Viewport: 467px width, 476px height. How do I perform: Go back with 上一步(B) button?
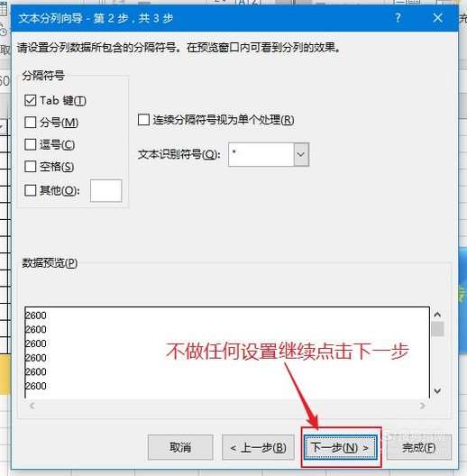click(258, 447)
